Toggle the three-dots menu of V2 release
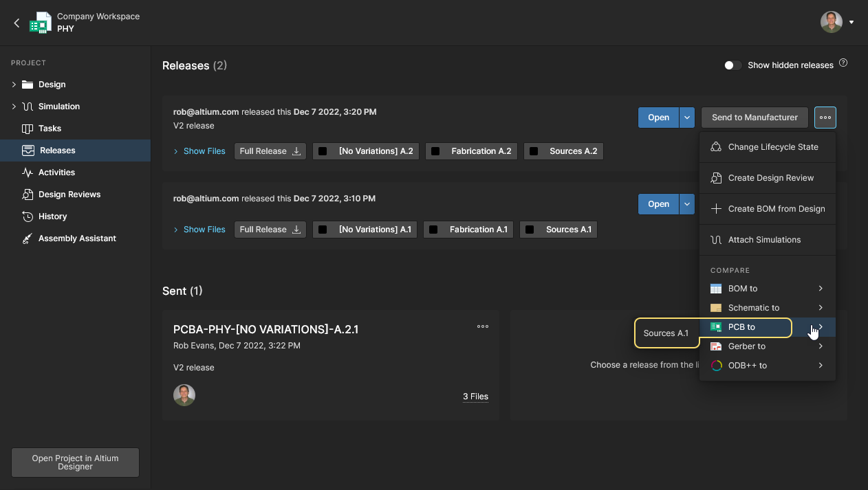This screenshot has height=490, width=868. [x=825, y=118]
